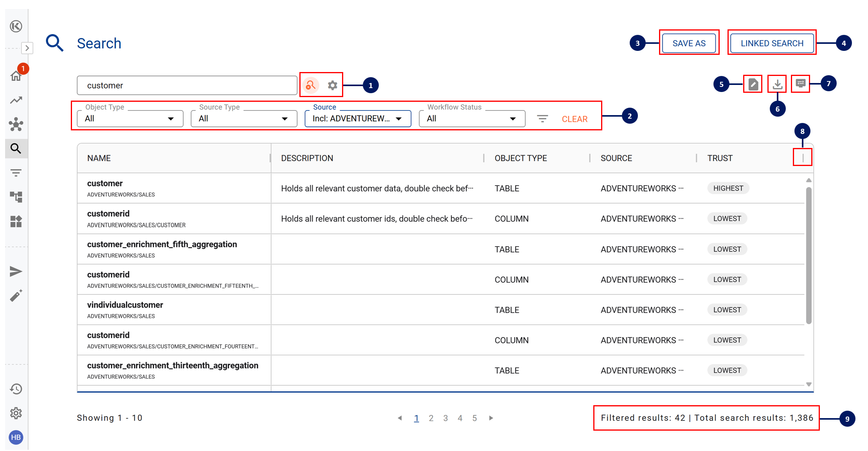Viewport: 868px width, 451px height.
Task: Open the Home icon in sidebar
Action: coord(16,76)
